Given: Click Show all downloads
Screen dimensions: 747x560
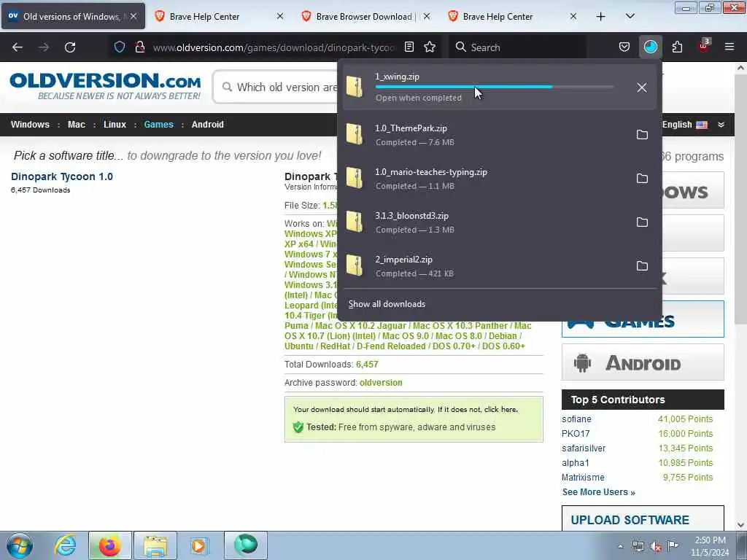Looking at the screenshot, I should pyautogui.click(x=387, y=304).
